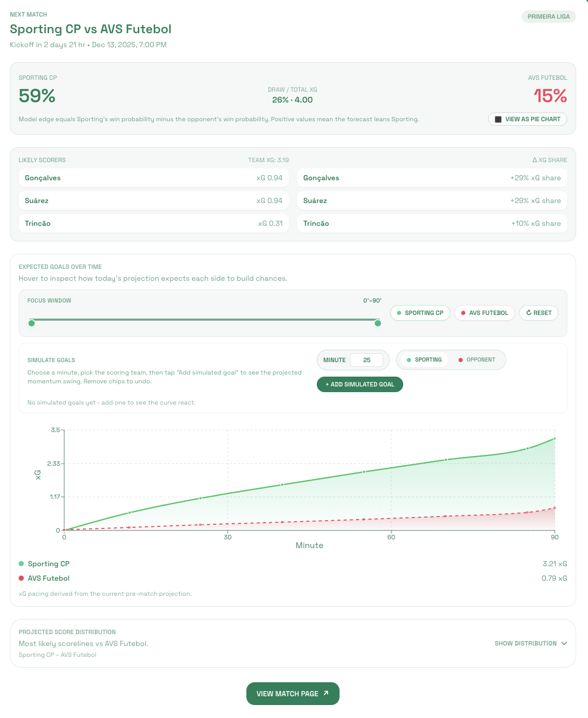Click the right handle of the focus window slider

(x=378, y=323)
